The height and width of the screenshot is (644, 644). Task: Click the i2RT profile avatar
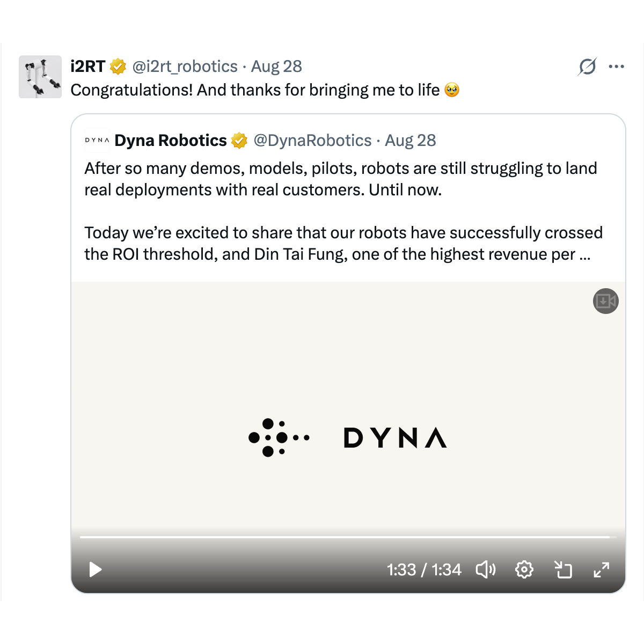click(x=40, y=77)
